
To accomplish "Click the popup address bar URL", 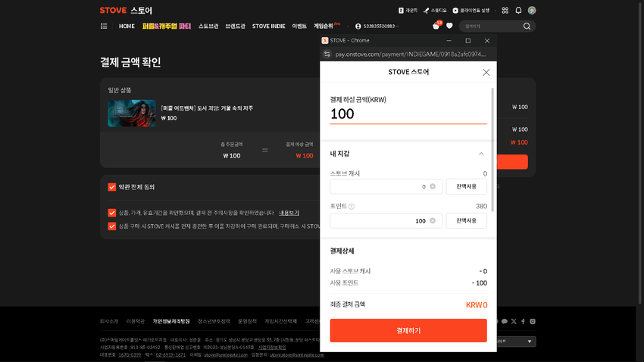I will point(411,55).
